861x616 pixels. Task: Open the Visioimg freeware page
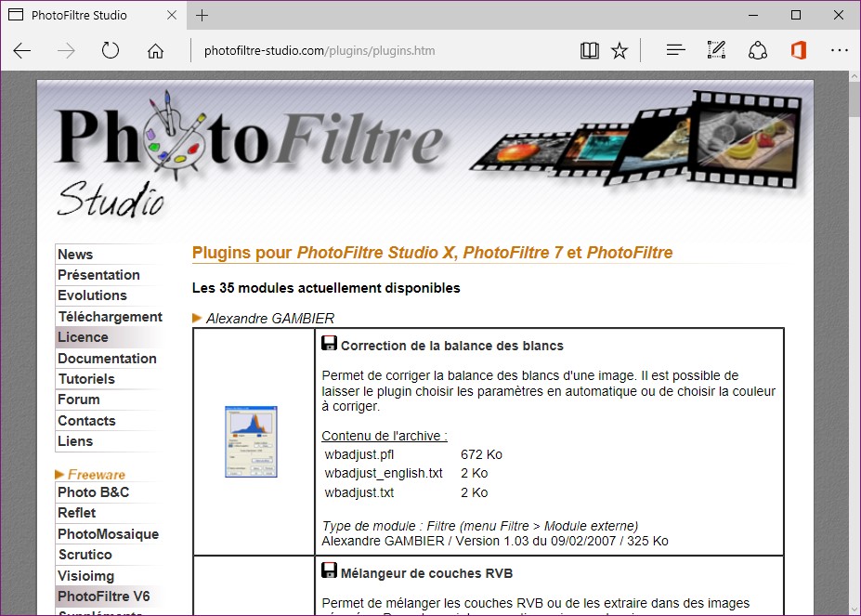point(85,575)
